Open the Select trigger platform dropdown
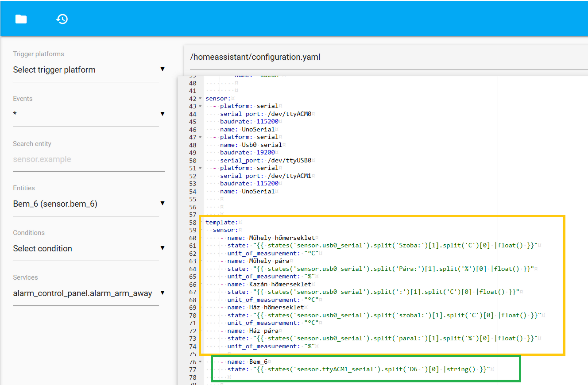The image size is (588, 385). [89, 70]
